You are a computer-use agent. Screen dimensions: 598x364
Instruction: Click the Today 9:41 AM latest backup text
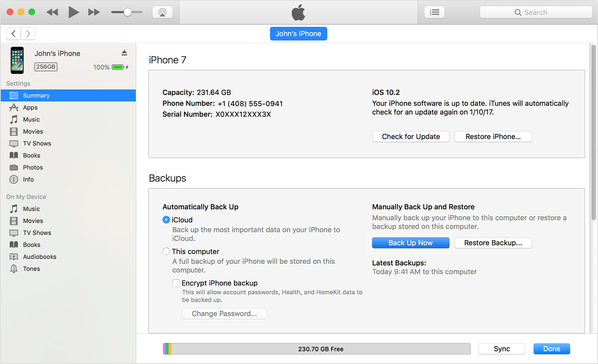tap(424, 272)
